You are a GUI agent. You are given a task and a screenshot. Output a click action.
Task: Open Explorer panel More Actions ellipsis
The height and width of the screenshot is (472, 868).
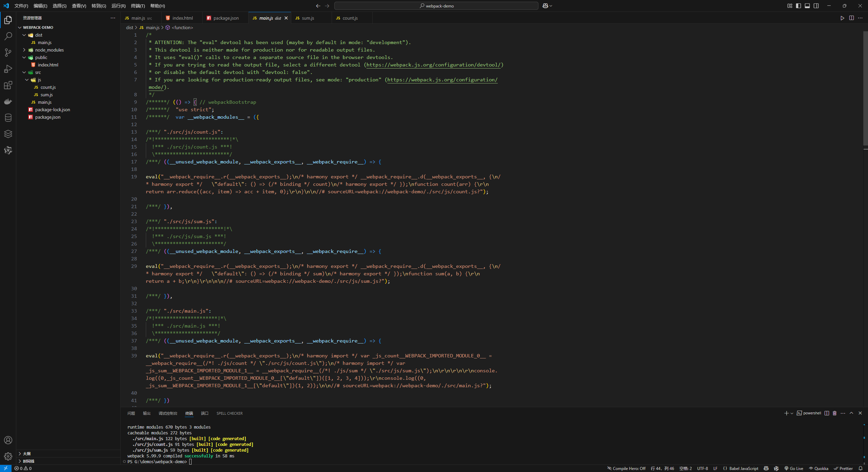pos(113,18)
